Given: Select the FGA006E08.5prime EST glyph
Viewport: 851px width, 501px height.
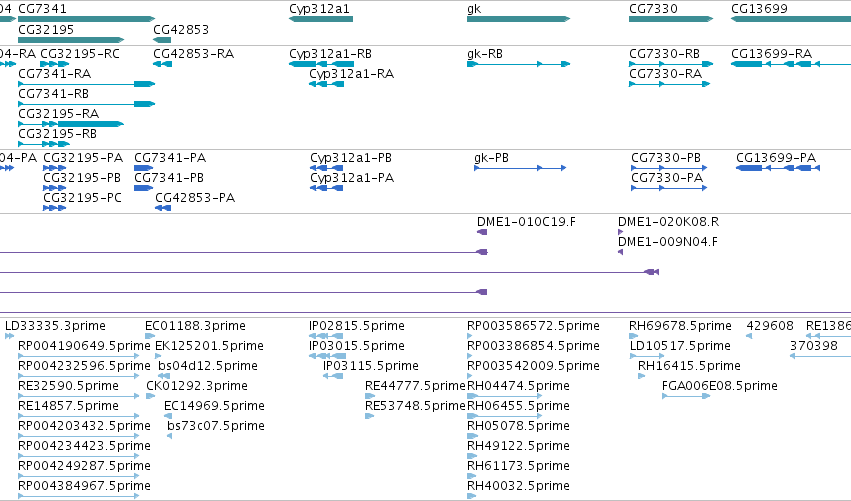Looking at the screenshot, I should pos(686,396).
